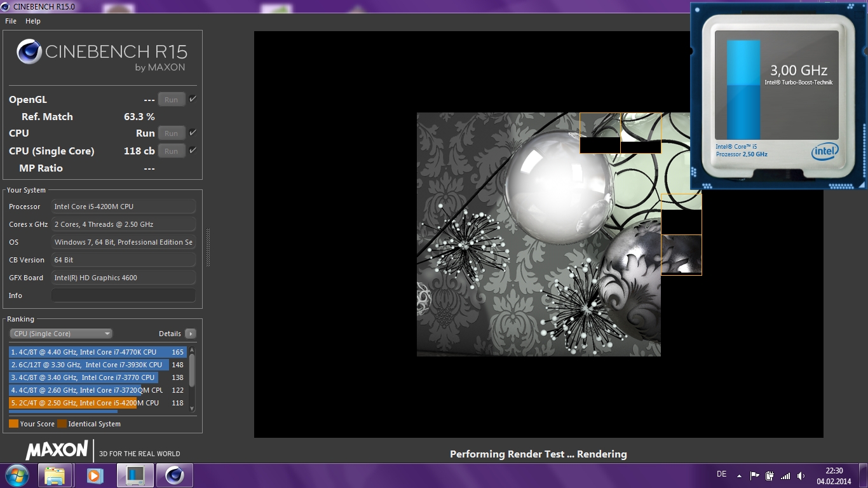
Task: Open the clock showing 22:30
Action: (x=834, y=476)
